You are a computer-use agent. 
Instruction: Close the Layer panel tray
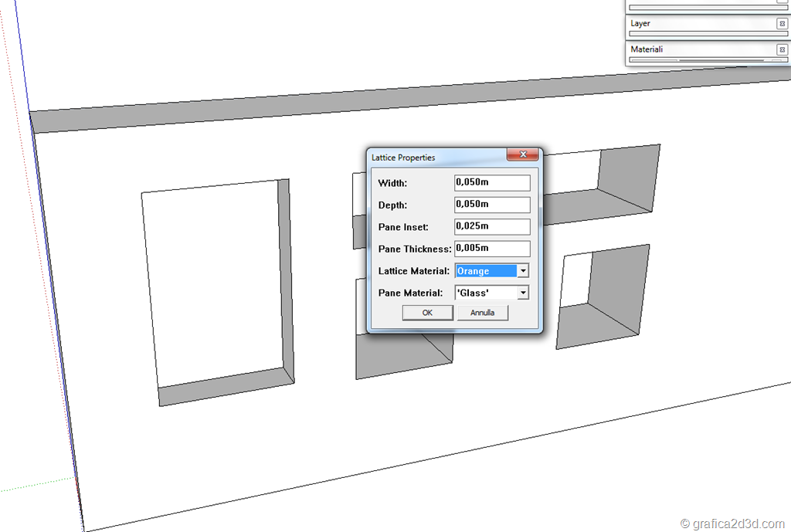(782, 24)
